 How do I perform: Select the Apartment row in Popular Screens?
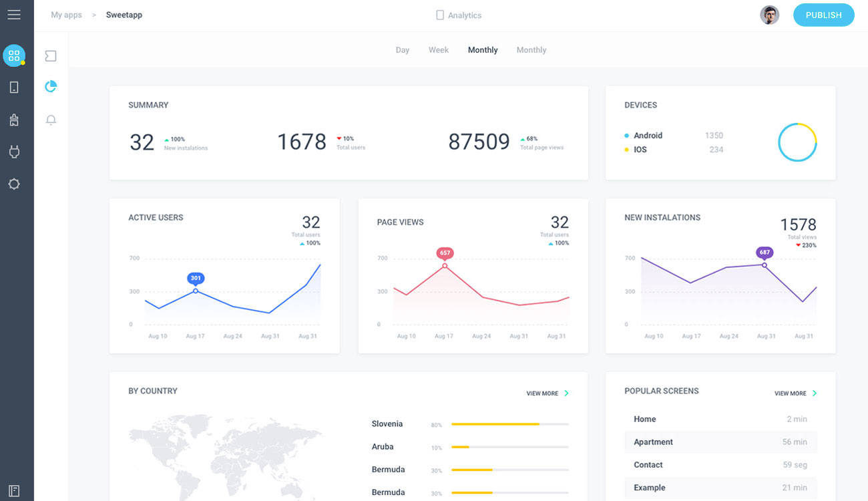click(x=720, y=442)
